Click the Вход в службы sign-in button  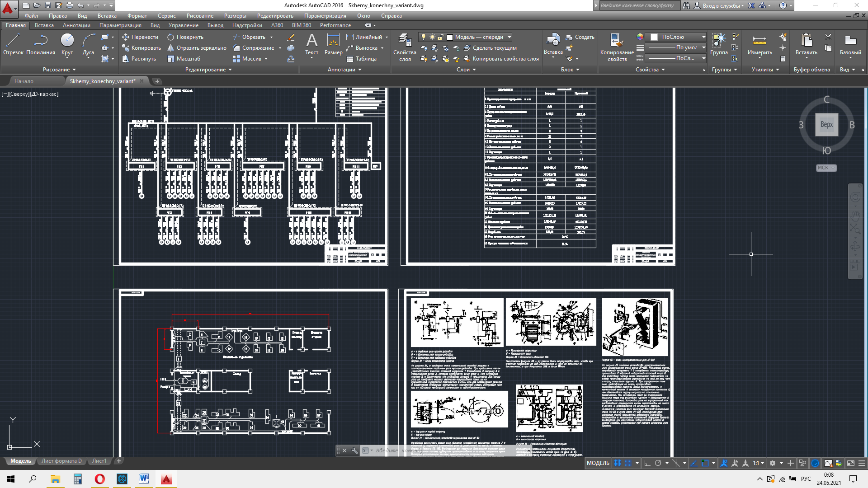[718, 5]
